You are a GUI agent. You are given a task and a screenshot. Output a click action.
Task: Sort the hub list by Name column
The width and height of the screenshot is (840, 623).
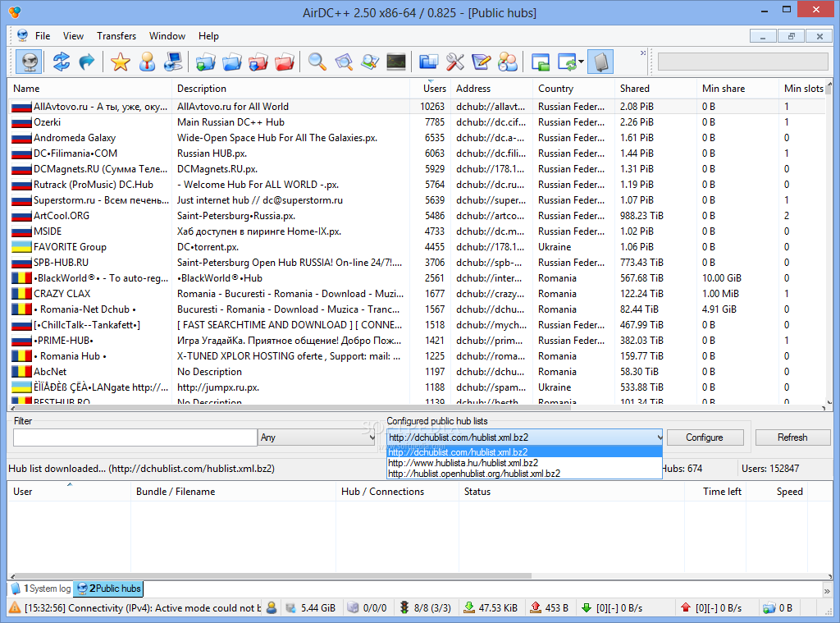pos(89,89)
